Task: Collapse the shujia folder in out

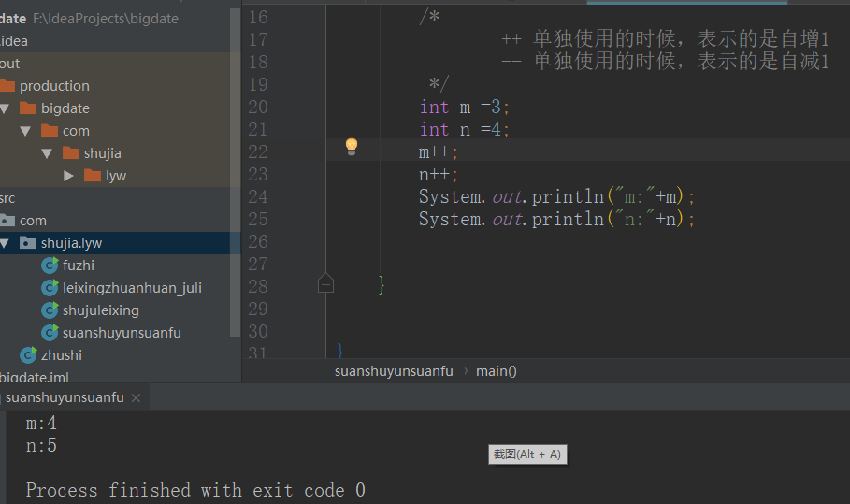Action: pyautogui.click(x=47, y=153)
